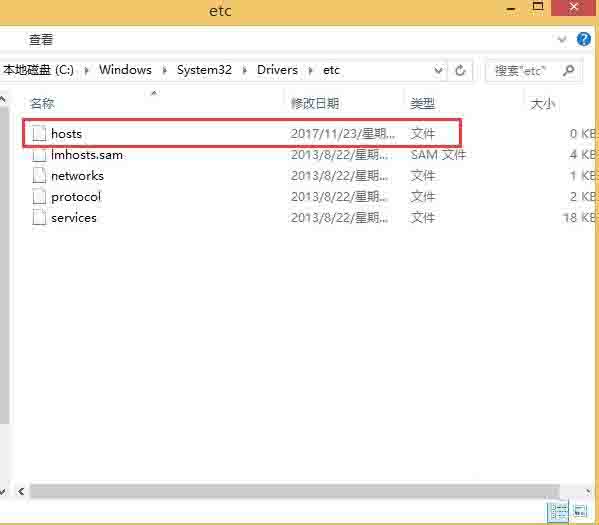Maximize the etc window
Image resolution: width=599 pixels, height=525 pixels.
[x=538, y=7]
